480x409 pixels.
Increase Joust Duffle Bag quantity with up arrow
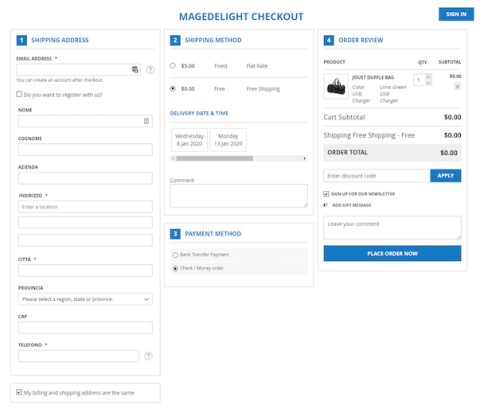pyautogui.click(x=428, y=77)
